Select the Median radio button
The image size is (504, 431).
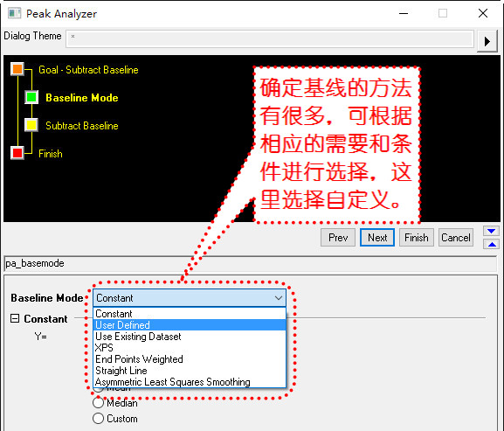[98, 403]
